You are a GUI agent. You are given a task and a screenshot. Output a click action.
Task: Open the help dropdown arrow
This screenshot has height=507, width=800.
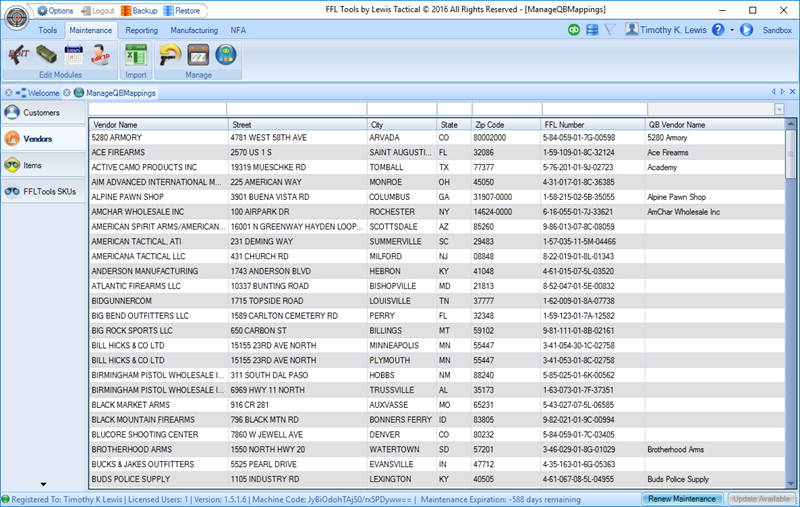pyautogui.click(x=732, y=30)
